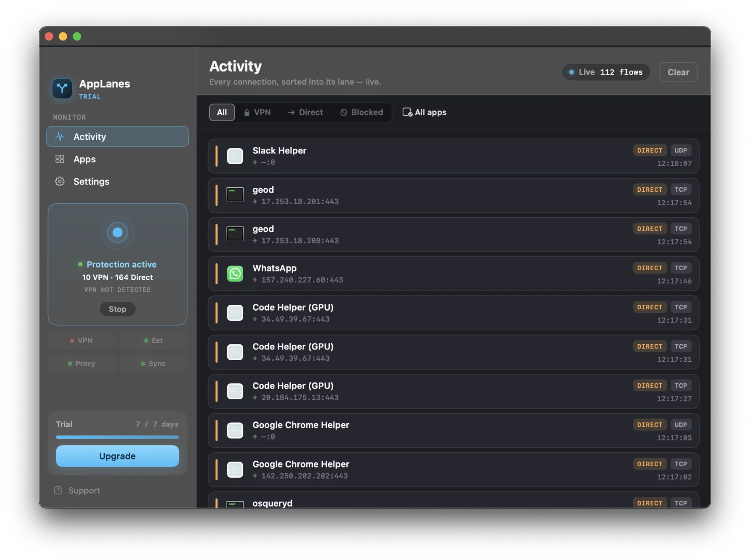Click the 12:18:07 timestamp
Image resolution: width=750 pixels, height=560 pixels.
674,164
